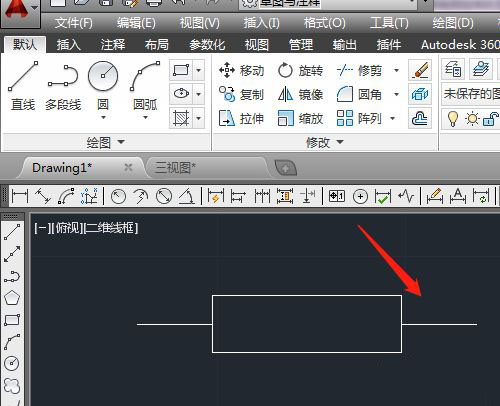Open Ellipse tool dropdown arrow
Image resolution: width=500 pixels, height=406 pixels.
click(x=198, y=94)
